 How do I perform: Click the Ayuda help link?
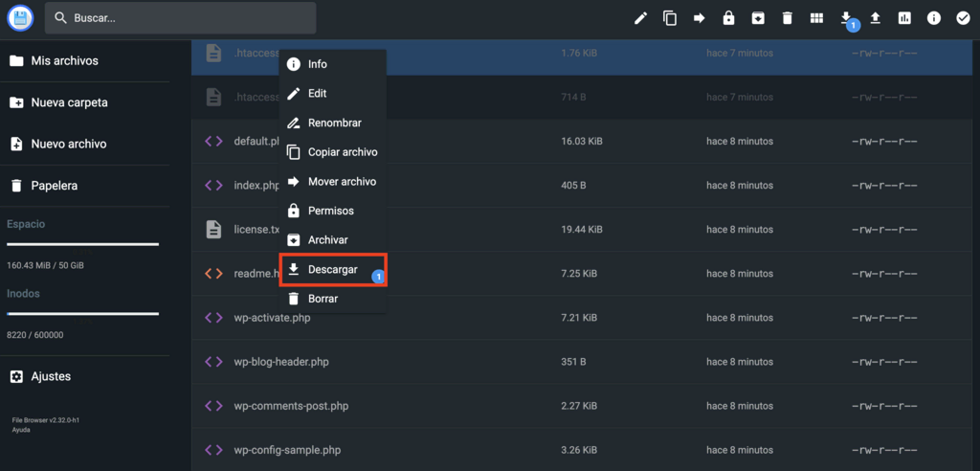click(21, 430)
